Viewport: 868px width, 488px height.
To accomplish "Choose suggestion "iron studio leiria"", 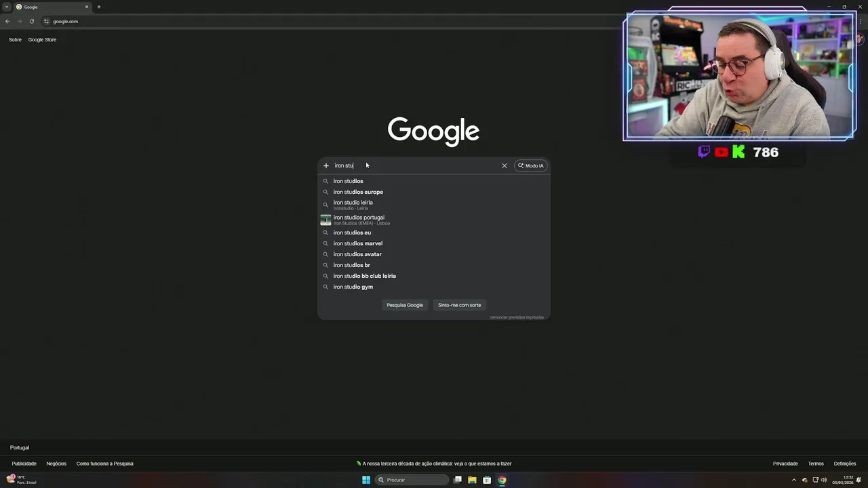I will tap(433, 205).
